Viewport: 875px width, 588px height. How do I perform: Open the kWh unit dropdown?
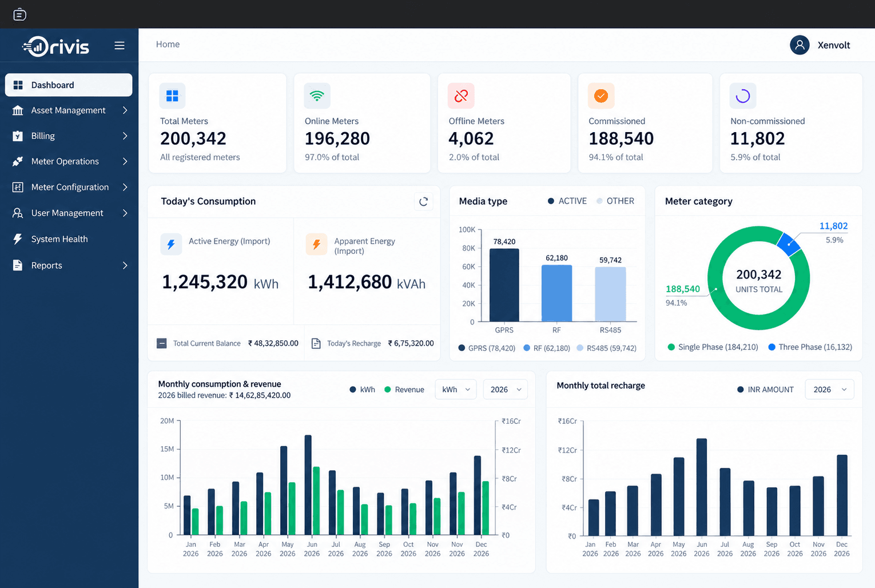coord(456,390)
